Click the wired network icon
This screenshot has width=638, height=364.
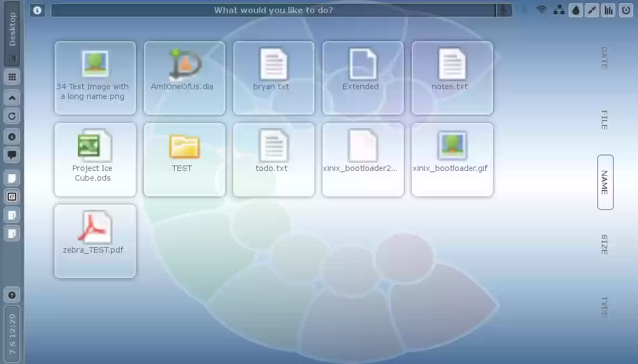(558, 10)
